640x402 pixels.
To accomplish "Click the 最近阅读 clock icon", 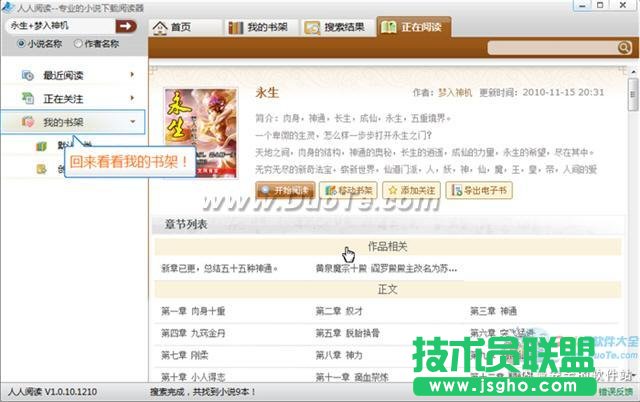I will tap(27, 76).
